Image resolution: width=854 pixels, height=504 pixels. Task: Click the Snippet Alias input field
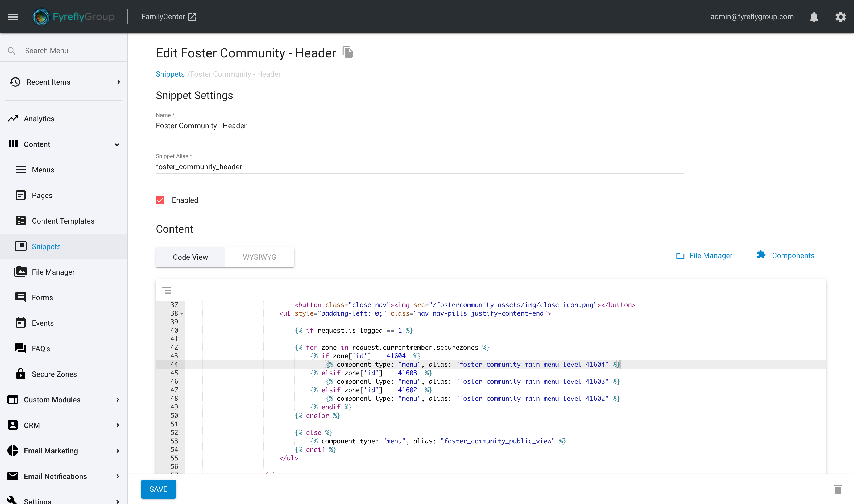(419, 167)
